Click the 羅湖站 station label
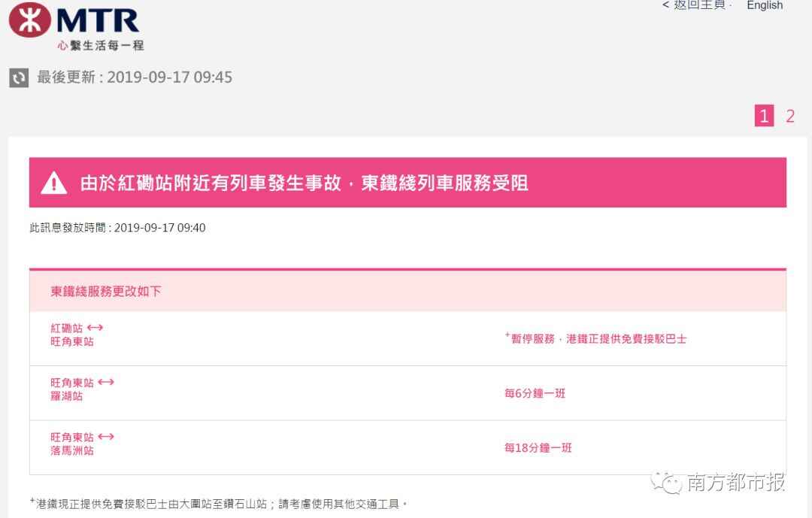This screenshot has height=518, width=812. tap(67, 396)
